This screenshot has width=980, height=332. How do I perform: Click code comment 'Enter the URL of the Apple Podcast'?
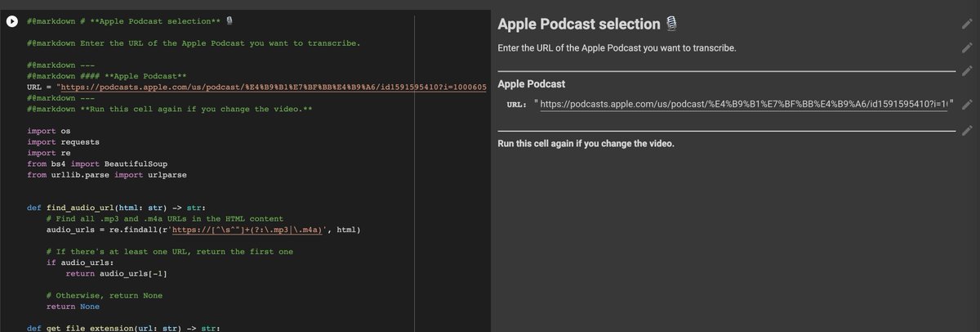(194, 43)
